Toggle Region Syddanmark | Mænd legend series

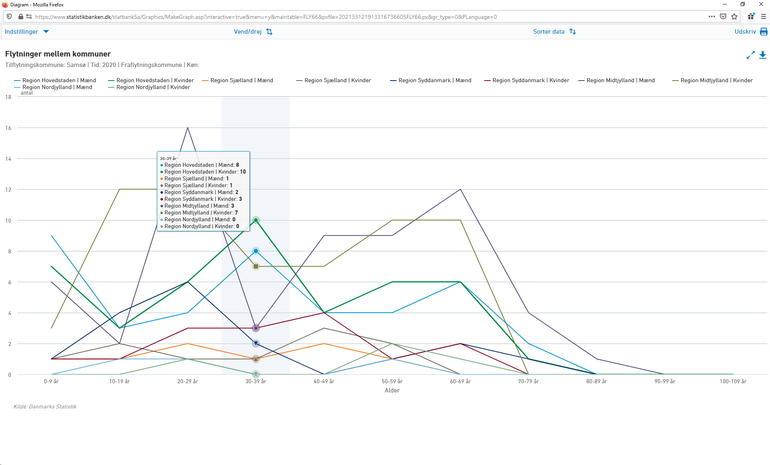point(431,80)
